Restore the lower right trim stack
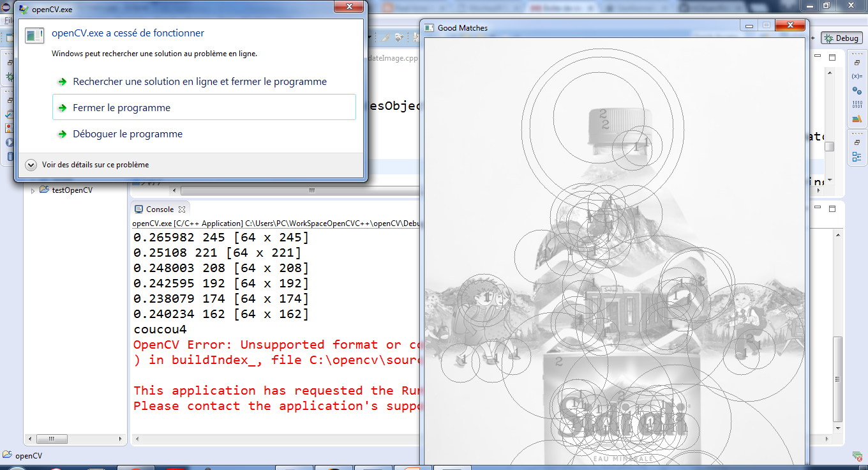Viewport: 868px width, 470px height. click(x=857, y=143)
